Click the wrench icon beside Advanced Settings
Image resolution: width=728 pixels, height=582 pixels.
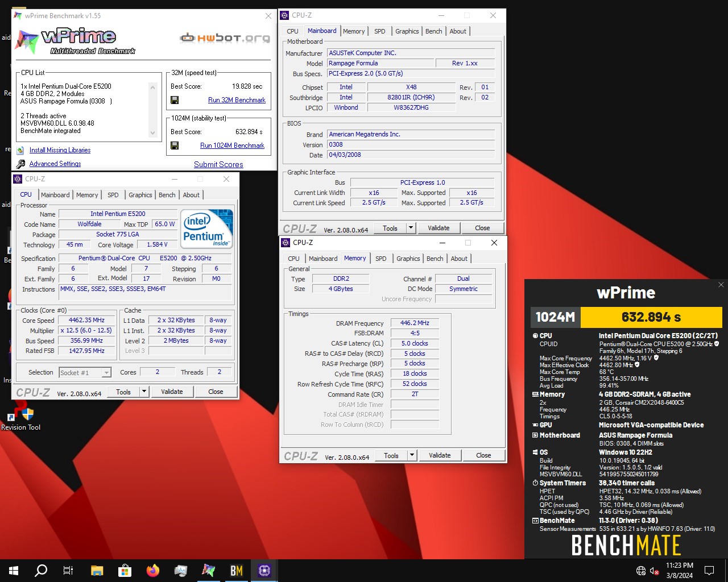(20, 164)
